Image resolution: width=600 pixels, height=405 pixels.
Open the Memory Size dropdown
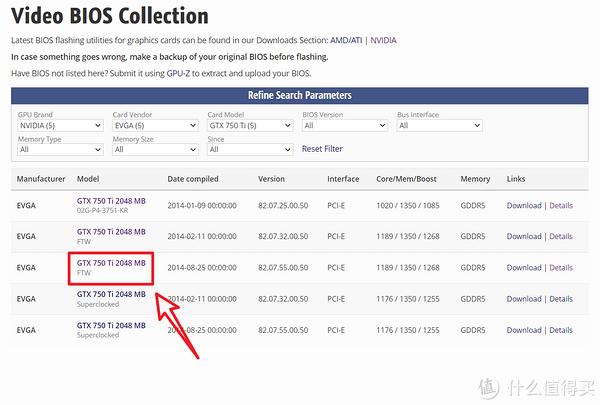pos(155,150)
